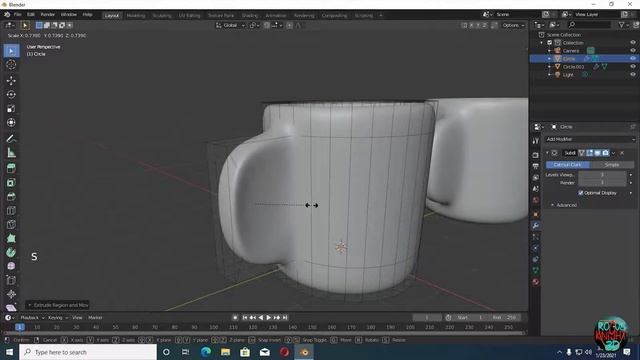Open the Marker menu in timeline
Viewport: 640px width, 360px height.
[95, 318]
